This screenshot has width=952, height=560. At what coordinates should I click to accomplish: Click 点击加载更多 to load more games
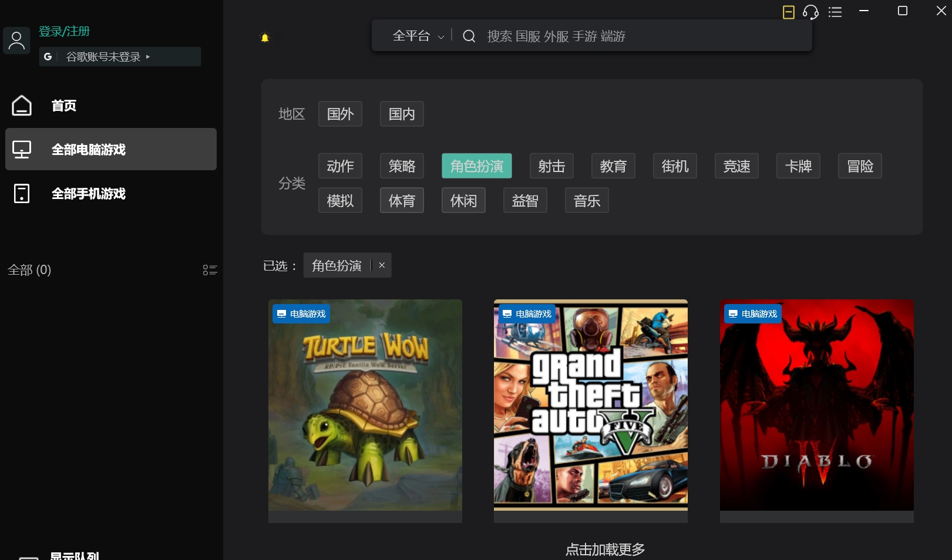(605, 549)
